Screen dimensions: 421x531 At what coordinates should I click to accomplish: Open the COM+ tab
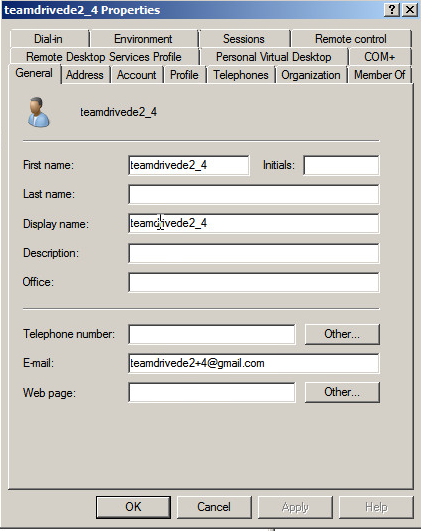pyautogui.click(x=380, y=57)
